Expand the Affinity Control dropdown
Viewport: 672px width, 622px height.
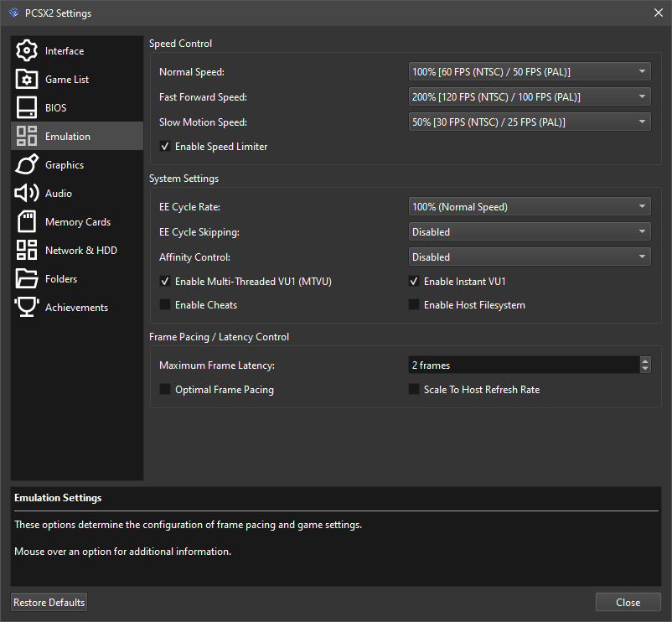pos(530,257)
